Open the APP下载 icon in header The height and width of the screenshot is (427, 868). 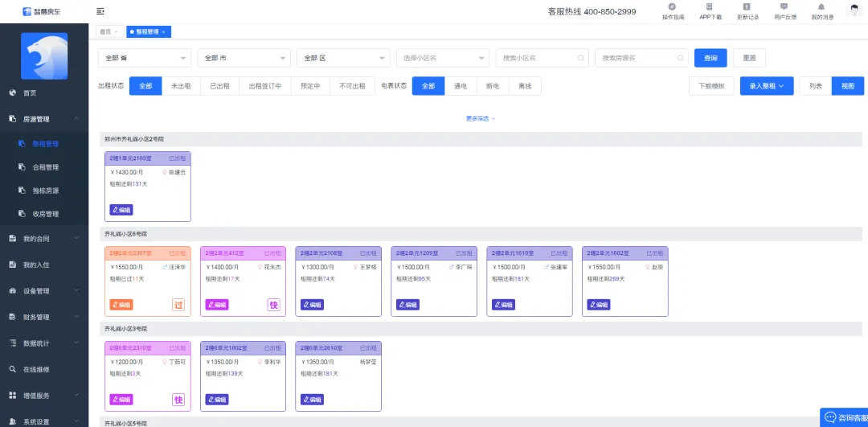pos(710,7)
